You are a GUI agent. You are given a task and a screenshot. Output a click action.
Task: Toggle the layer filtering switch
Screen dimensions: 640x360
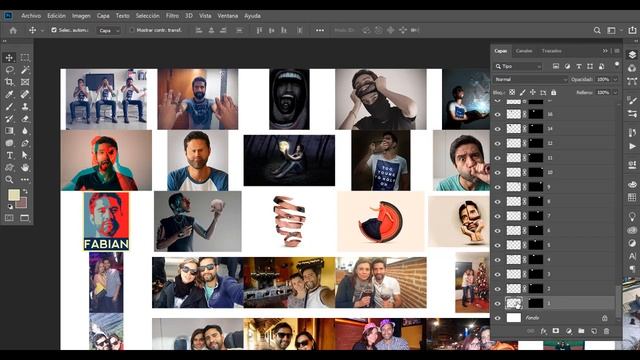[x=617, y=64]
